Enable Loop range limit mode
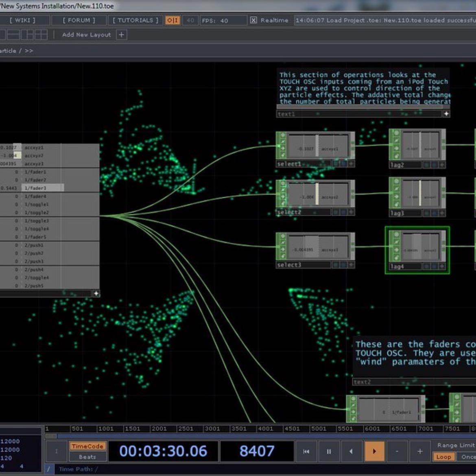The width and height of the screenshot is (476, 476). (443, 457)
